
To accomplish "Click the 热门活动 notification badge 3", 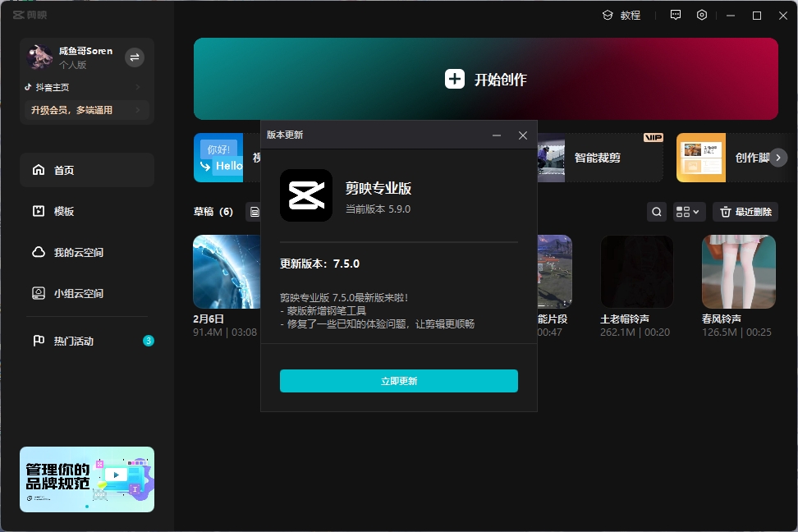I will (148, 341).
